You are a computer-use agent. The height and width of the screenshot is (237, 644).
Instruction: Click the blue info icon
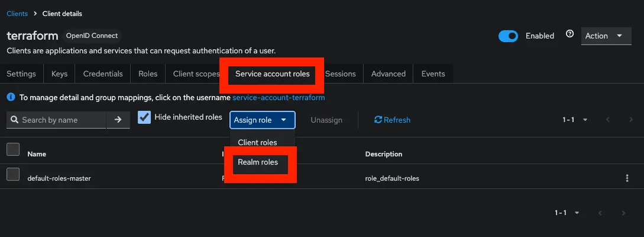tap(11, 98)
